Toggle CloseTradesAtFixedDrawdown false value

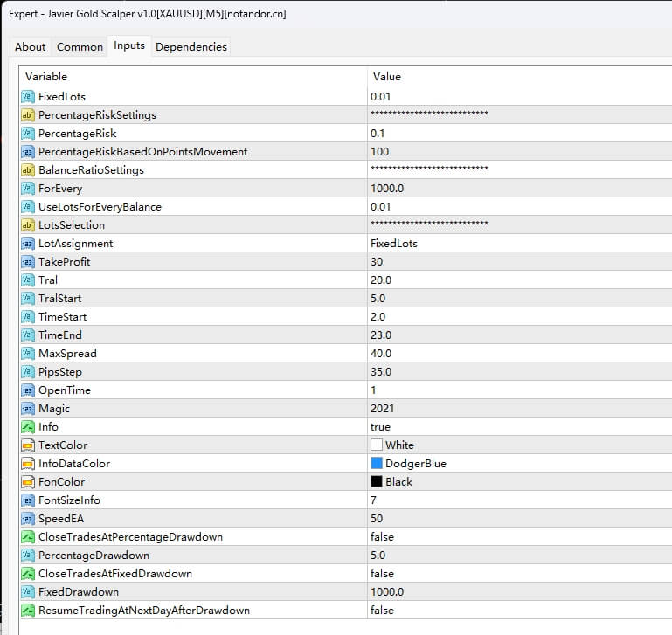pyautogui.click(x=382, y=573)
